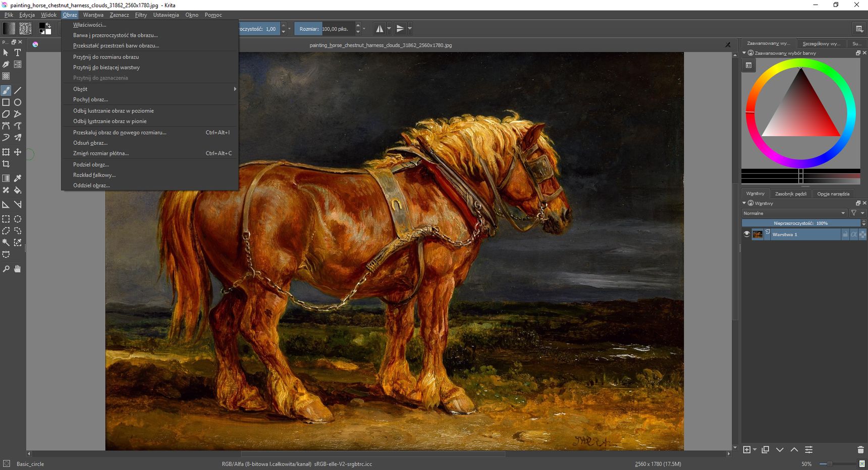The width and height of the screenshot is (868, 470).
Task: Open layer properties sliders icon
Action: pyautogui.click(x=808, y=450)
